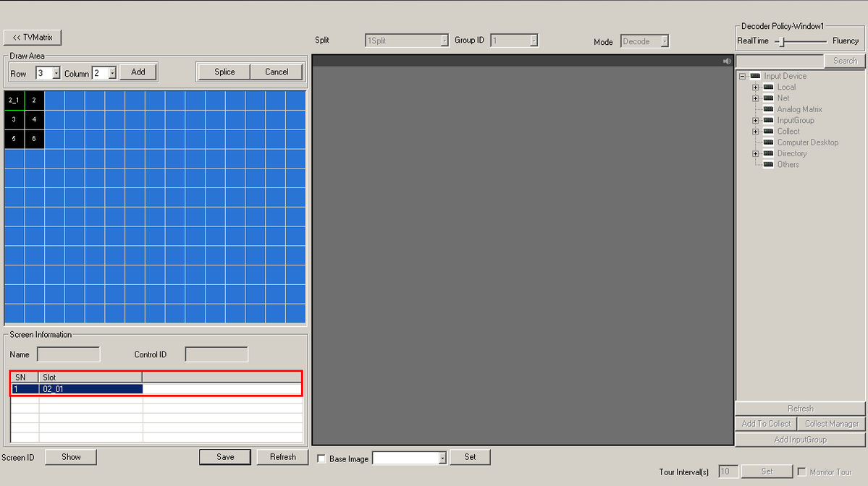This screenshot has height=486, width=868.
Task: Open the Mode Decode dropdown
Action: [x=665, y=41]
